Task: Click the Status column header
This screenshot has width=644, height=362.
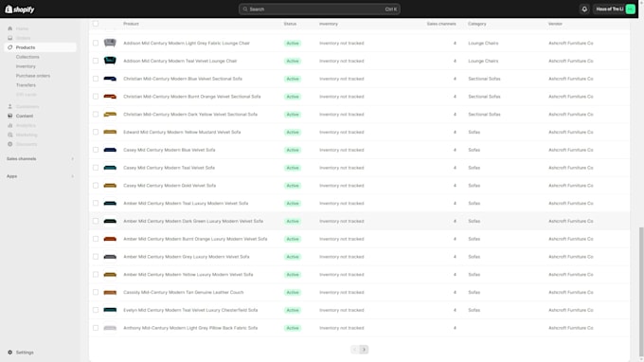Action: [x=290, y=24]
